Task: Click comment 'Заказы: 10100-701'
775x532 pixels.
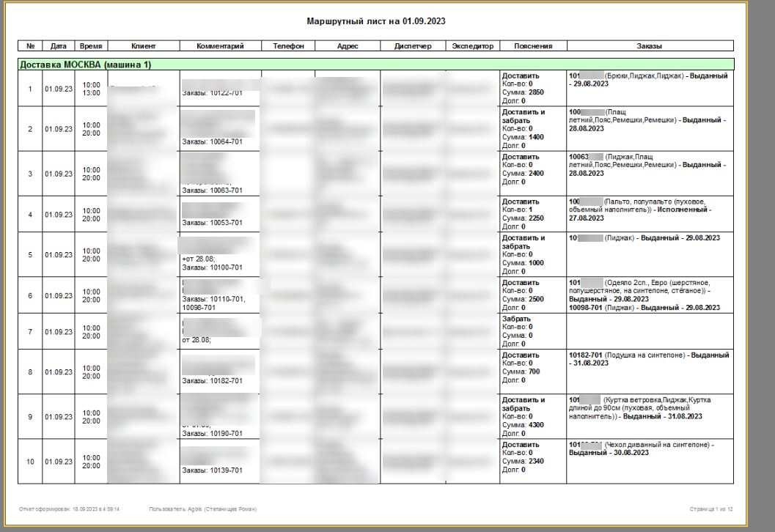Action: (212, 267)
